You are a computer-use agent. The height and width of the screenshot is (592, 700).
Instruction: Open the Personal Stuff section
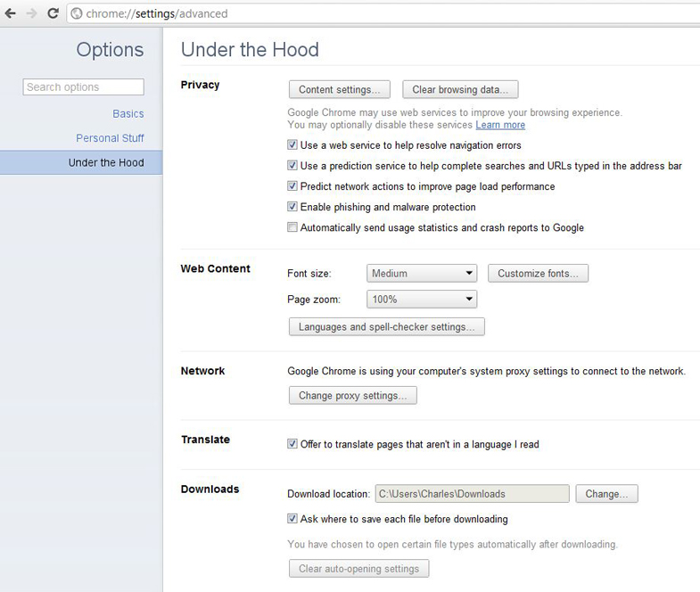110,138
